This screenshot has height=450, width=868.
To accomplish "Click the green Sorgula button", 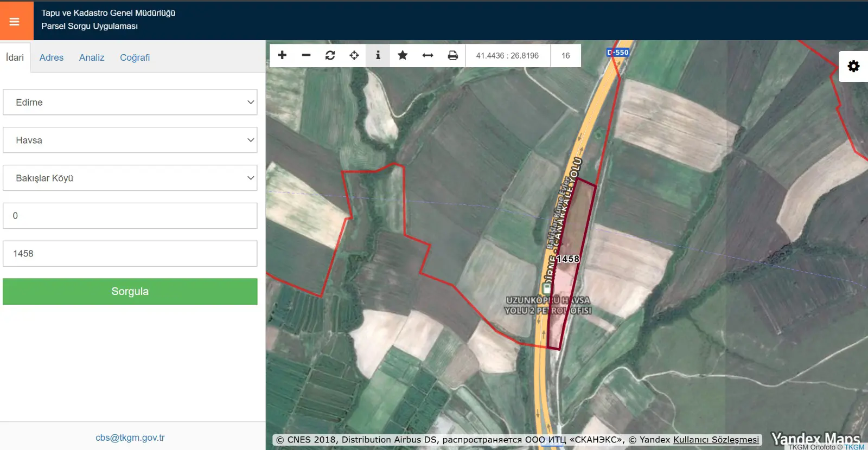I will point(130,291).
